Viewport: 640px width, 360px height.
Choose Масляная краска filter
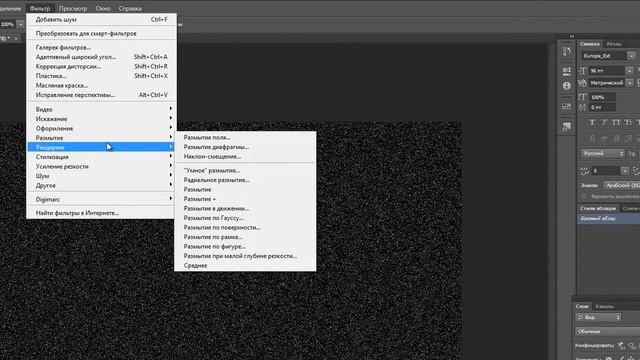[x=102, y=85]
